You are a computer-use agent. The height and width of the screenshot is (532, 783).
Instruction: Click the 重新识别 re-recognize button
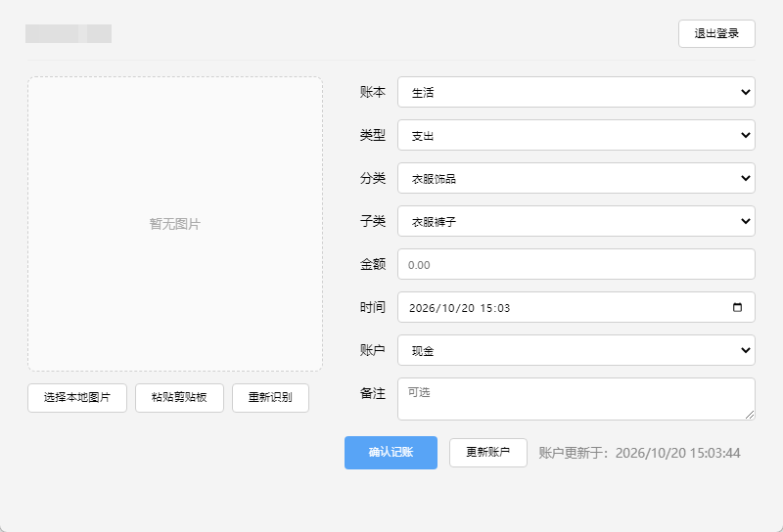270,398
